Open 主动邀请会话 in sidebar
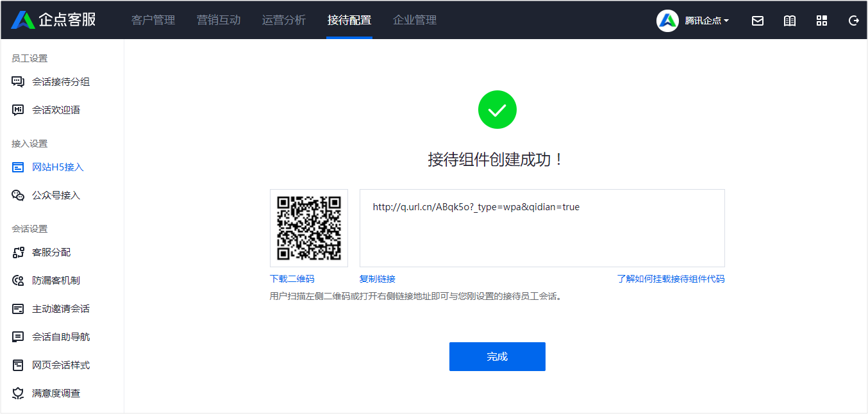This screenshot has height=414, width=868. coord(62,309)
